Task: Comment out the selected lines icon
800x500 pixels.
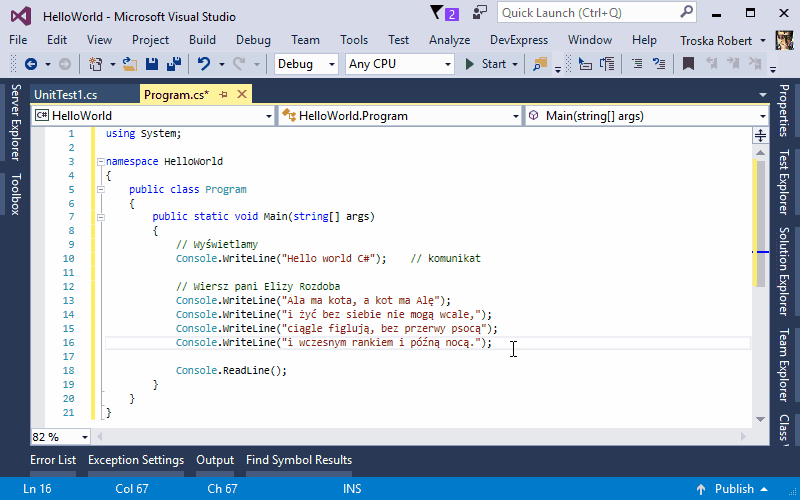Action: coord(637,64)
